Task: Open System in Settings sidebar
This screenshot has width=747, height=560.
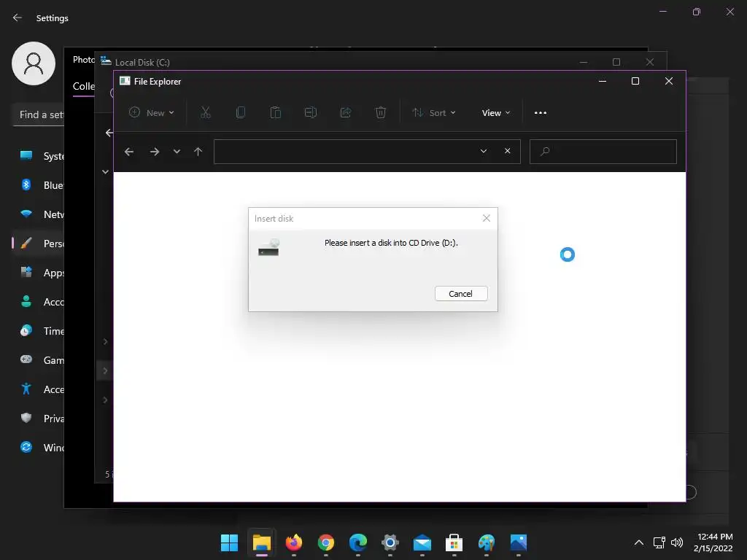Action: (x=38, y=156)
